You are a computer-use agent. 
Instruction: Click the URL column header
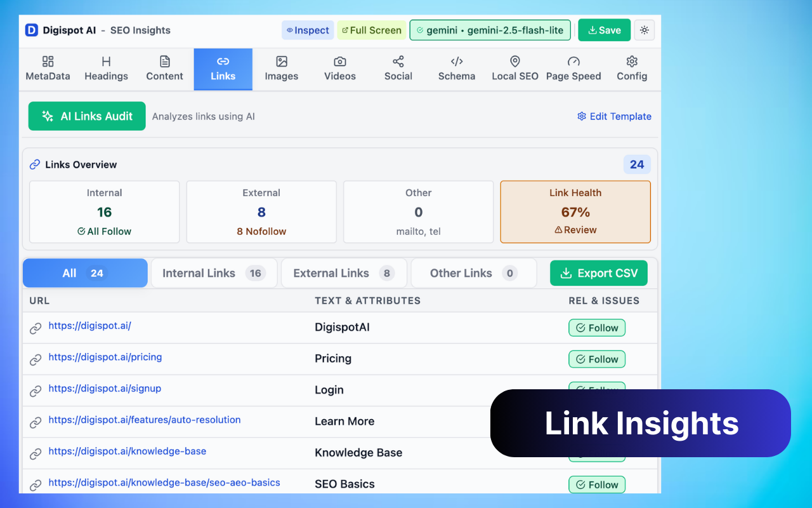click(39, 300)
